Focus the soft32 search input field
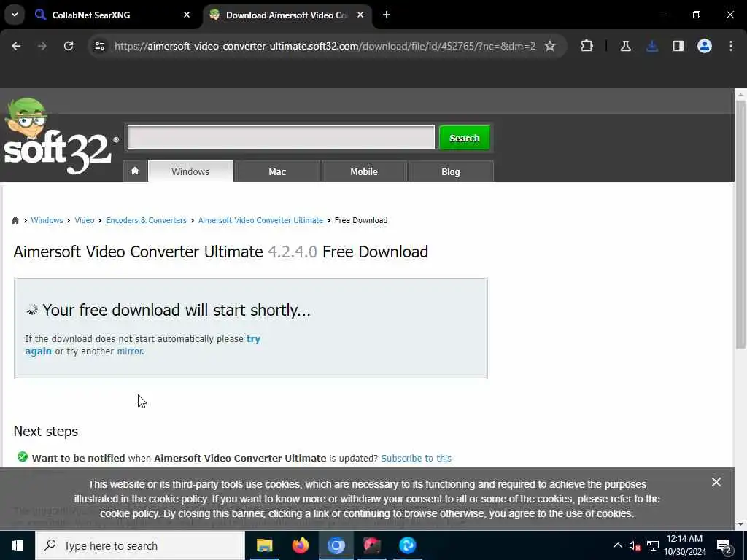Screen dimensions: 747x560 [281, 137]
